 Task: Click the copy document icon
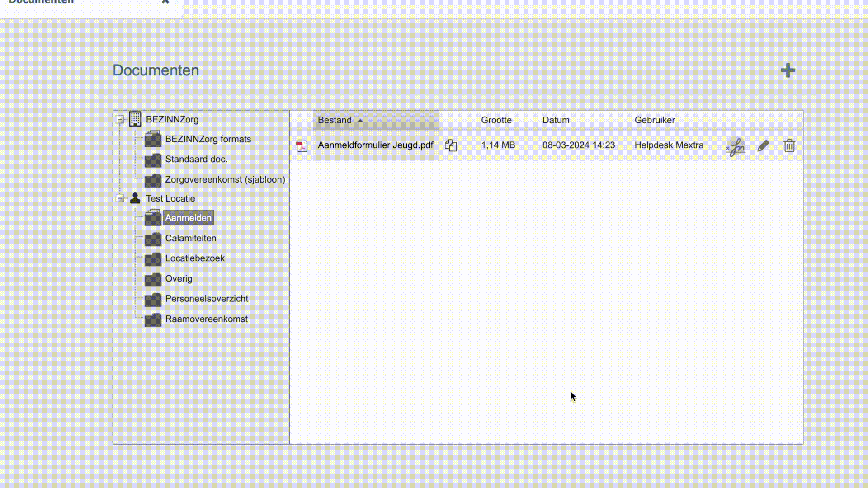click(x=451, y=145)
